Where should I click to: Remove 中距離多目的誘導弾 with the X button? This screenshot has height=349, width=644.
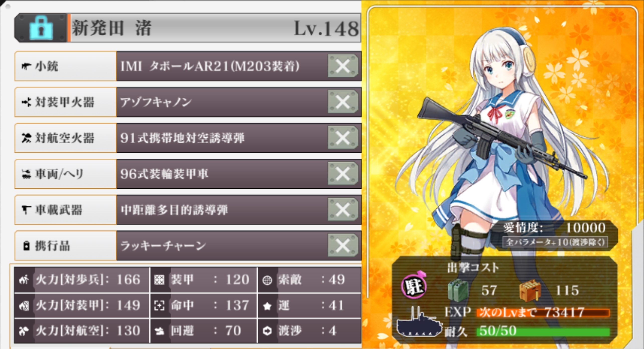(x=343, y=210)
